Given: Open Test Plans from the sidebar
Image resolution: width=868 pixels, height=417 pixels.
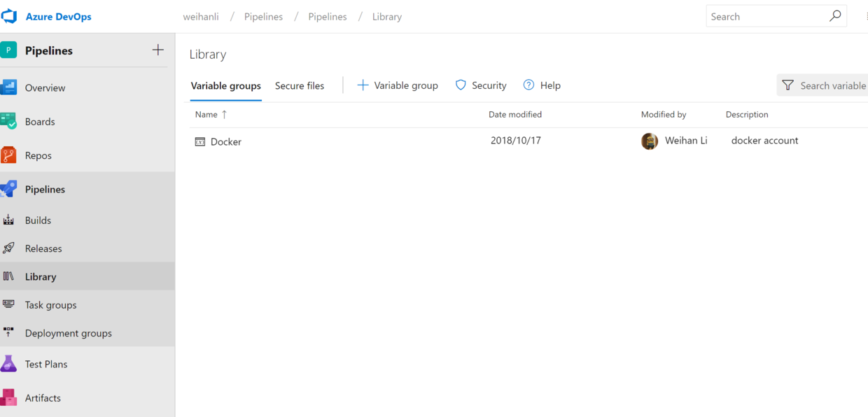Looking at the screenshot, I should click(x=46, y=365).
